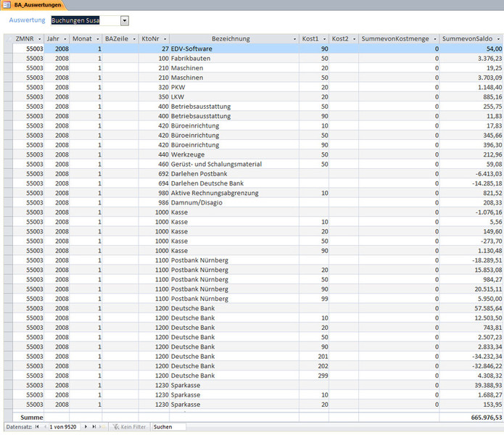The width and height of the screenshot is (504, 435).
Task: Open the Monat column filter dropdown
Action: tap(98, 39)
